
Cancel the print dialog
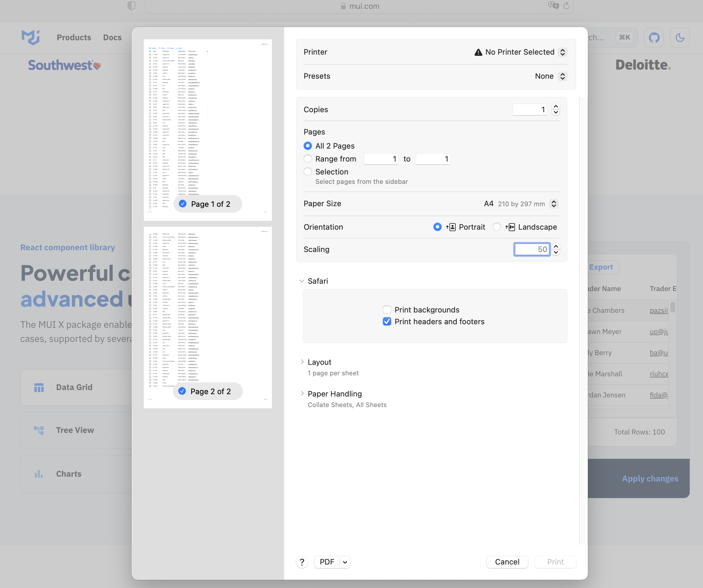[x=507, y=562]
